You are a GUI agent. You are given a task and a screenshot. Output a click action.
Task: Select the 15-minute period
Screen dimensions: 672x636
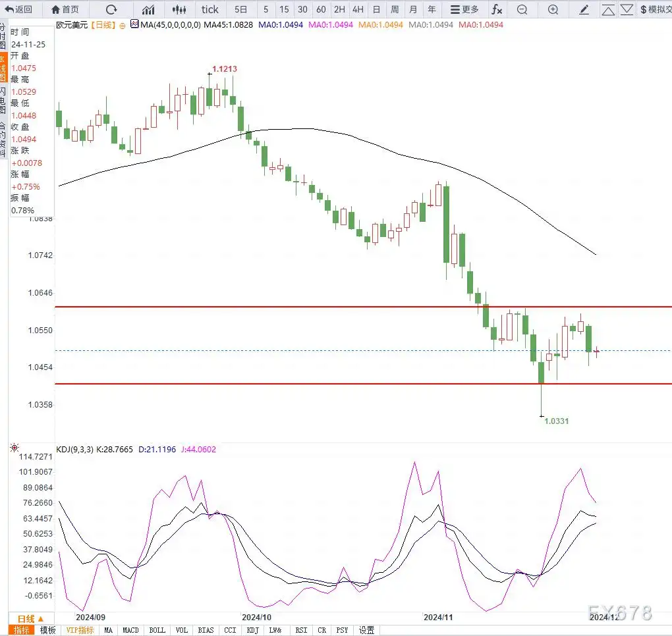(x=284, y=9)
